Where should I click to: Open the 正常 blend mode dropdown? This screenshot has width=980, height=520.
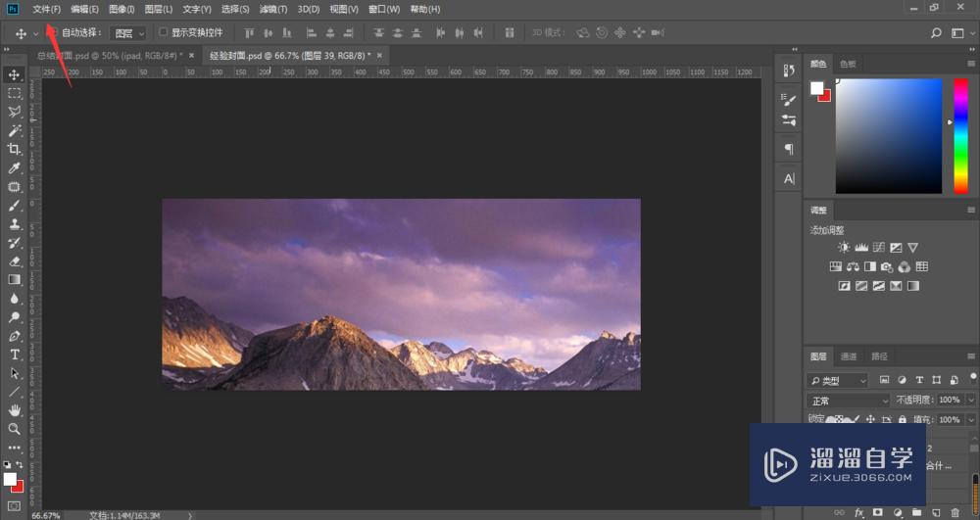(848, 401)
